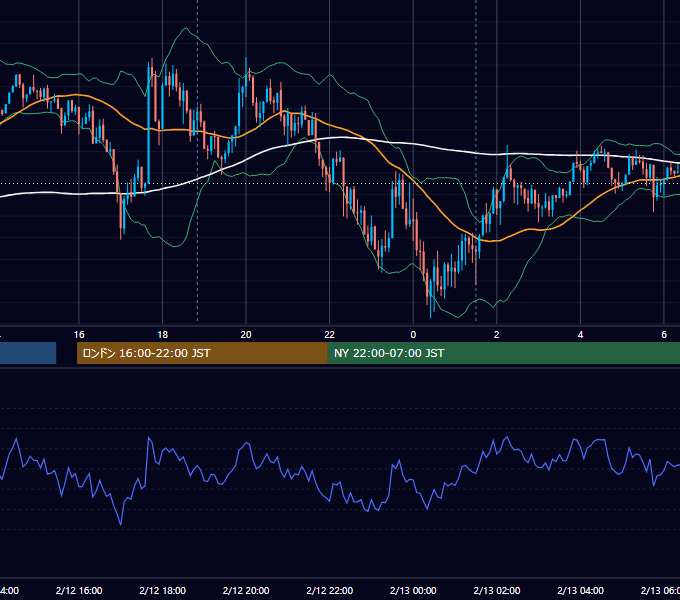Click the NY 22:00-07:00 JST session bar
Screen dimensions: 680x600
(503, 353)
